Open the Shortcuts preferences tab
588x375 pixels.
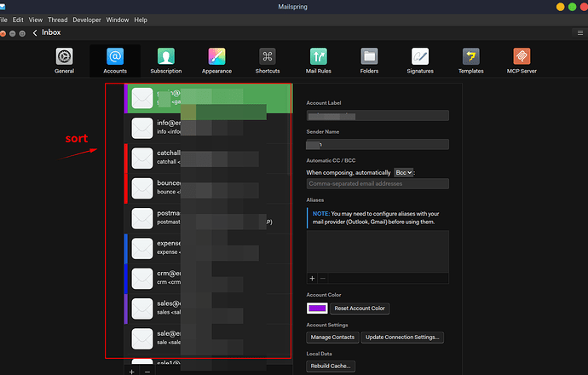[268, 61]
